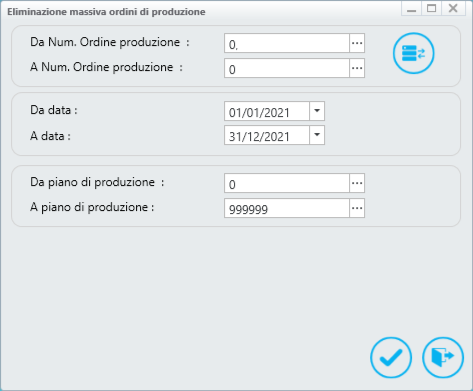This screenshot has width=473, height=391.
Task: Exit via the door arrow icon
Action: coord(443,357)
